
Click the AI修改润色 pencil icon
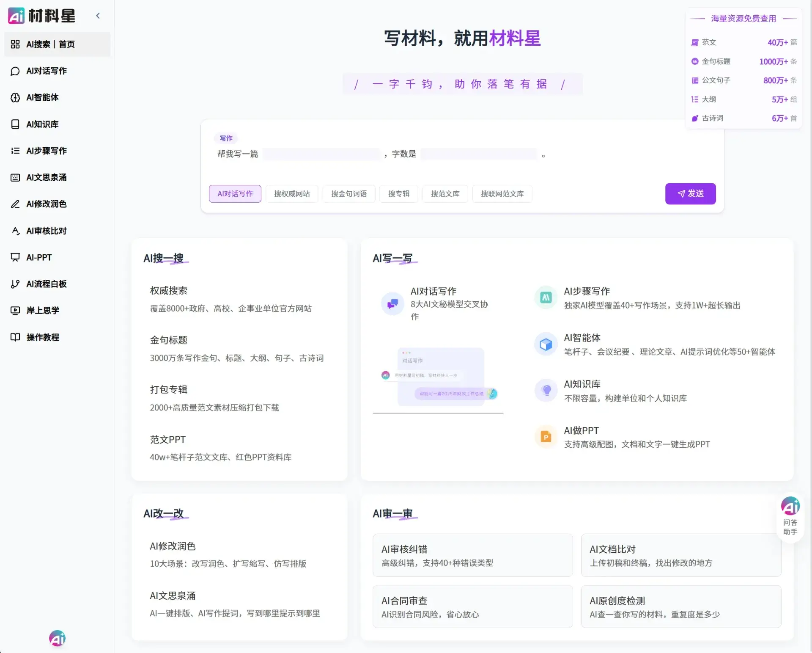(x=15, y=204)
